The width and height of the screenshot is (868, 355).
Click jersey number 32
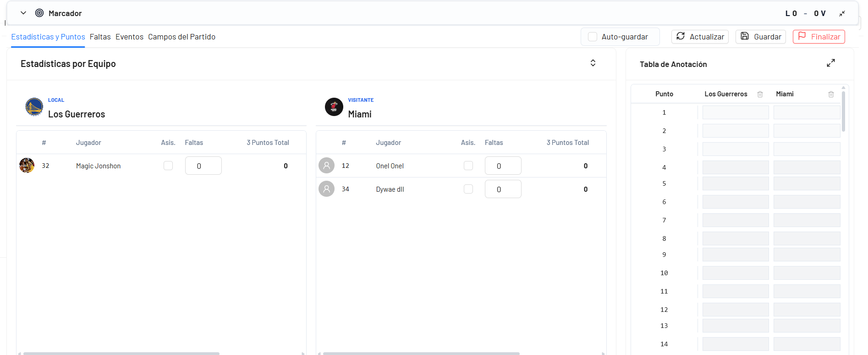point(45,166)
